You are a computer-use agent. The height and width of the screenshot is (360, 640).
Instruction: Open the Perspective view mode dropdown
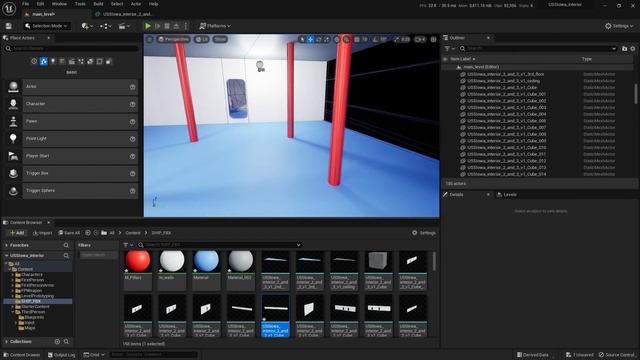[x=173, y=40]
